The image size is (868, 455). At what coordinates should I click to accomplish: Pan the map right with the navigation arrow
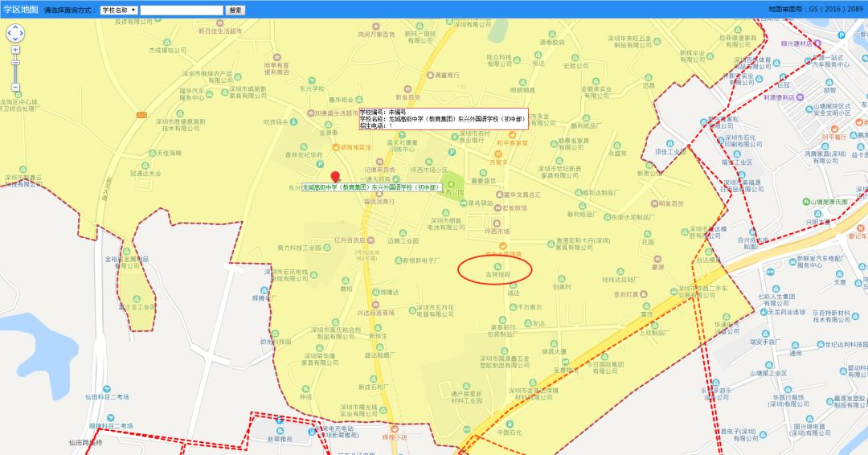21,33
